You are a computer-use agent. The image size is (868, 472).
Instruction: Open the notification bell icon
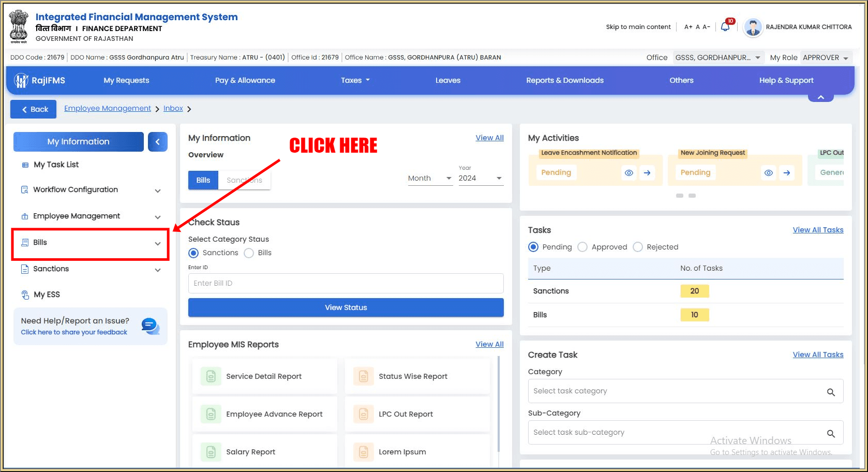tap(725, 27)
